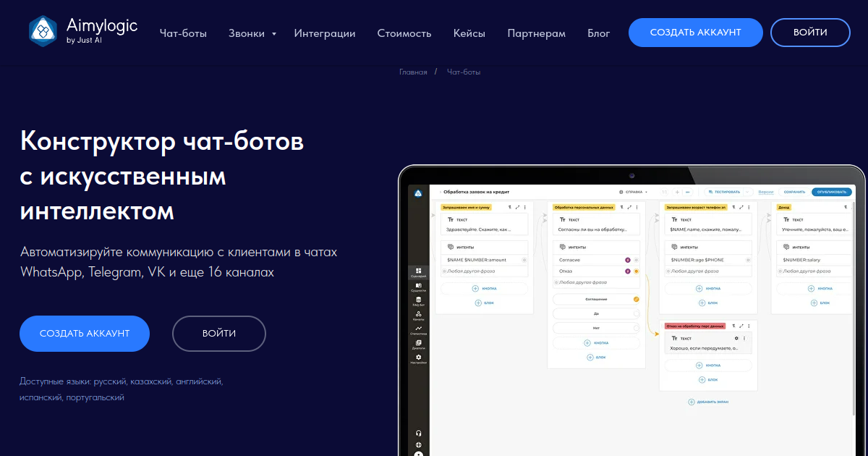Open the FAQ бот sidebar icon
This screenshot has width=868, height=456.
tap(418, 300)
